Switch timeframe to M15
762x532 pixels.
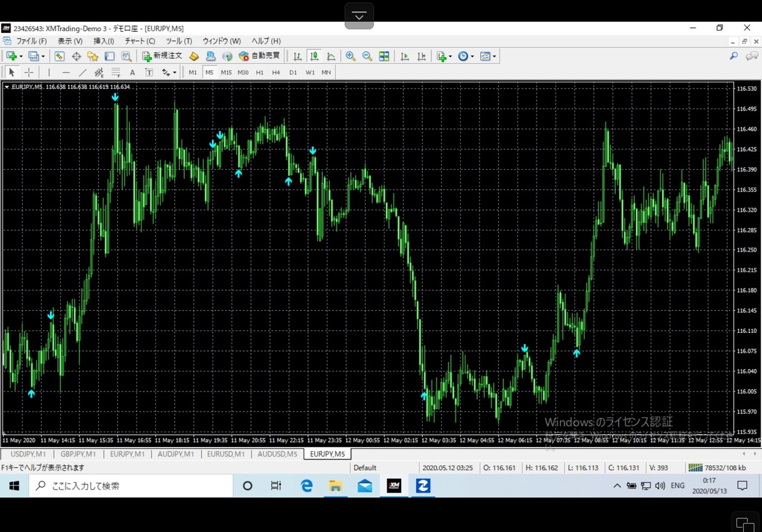(x=226, y=72)
